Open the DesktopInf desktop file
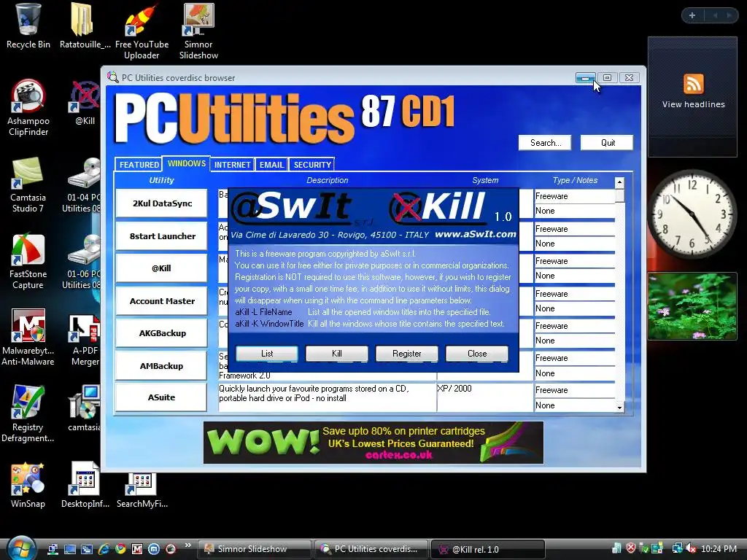Image resolution: width=747 pixels, height=560 pixels. click(x=85, y=486)
